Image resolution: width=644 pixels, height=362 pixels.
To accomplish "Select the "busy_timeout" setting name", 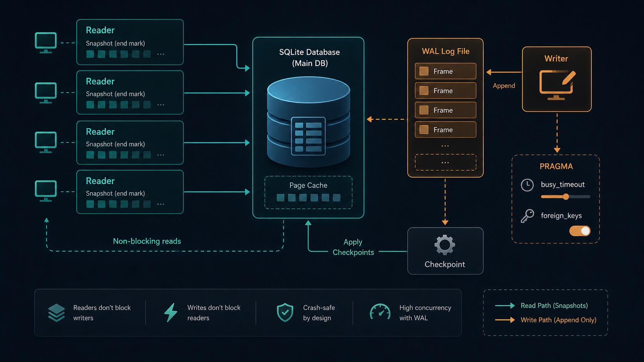I will 563,185.
